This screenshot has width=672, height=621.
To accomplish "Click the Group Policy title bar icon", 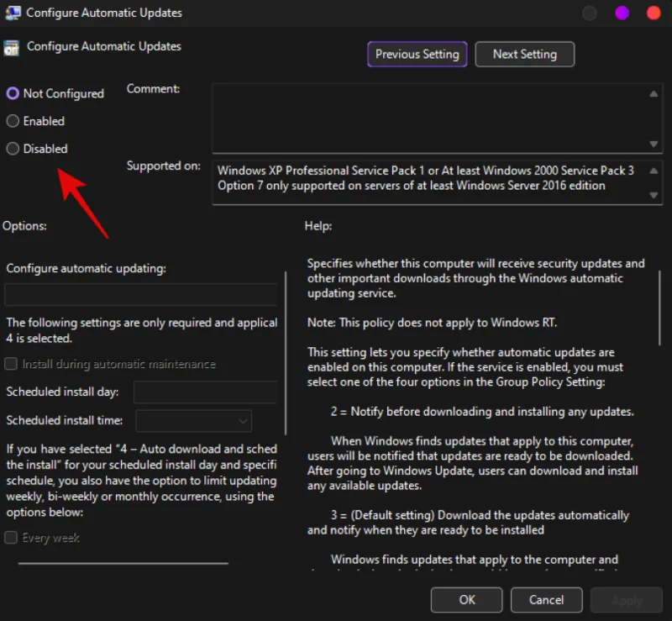I will click(x=13, y=13).
